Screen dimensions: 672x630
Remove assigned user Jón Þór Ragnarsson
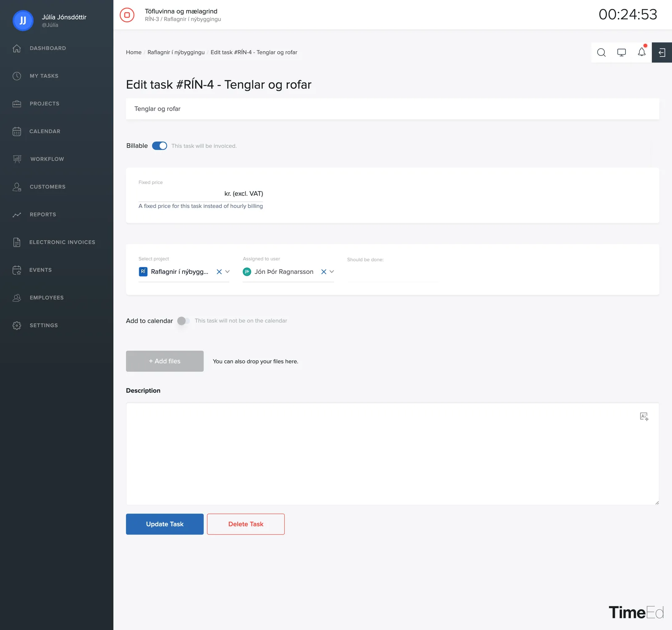click(323, 272)
